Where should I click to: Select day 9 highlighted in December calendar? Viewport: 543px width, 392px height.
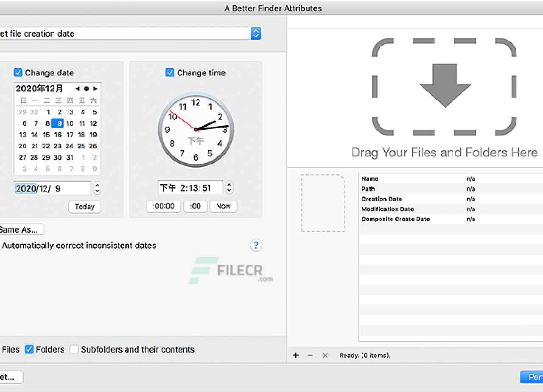pos(58,123)
